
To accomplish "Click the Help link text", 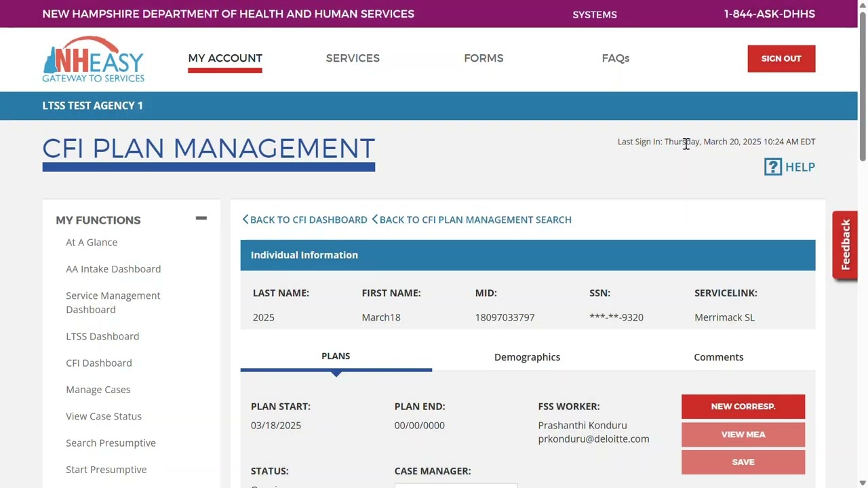I will coord(800,167).
